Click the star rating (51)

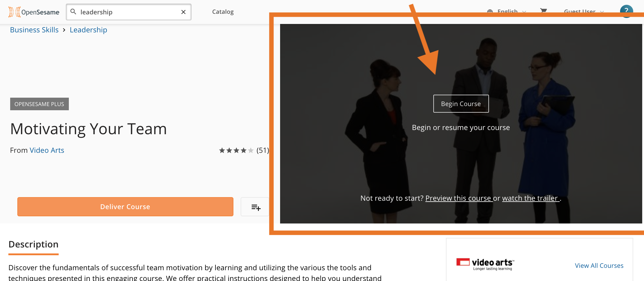click(244, 150)
